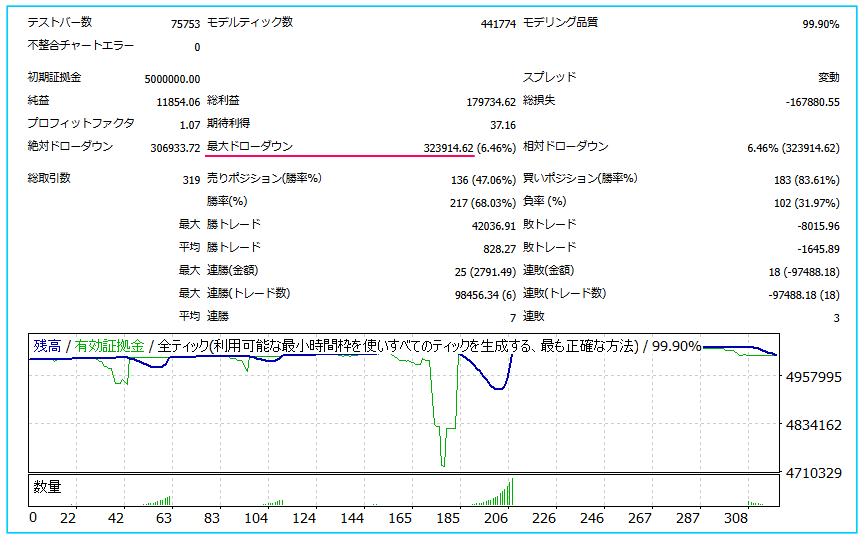Click the 総損失 value -167880.55
Screen dimensions: 864x537
(813, 102)
